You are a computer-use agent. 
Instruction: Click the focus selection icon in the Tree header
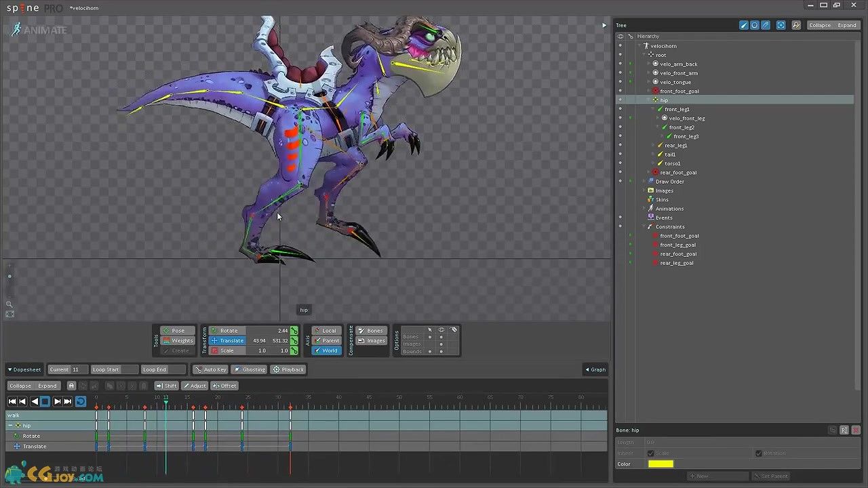click(781, 25)
